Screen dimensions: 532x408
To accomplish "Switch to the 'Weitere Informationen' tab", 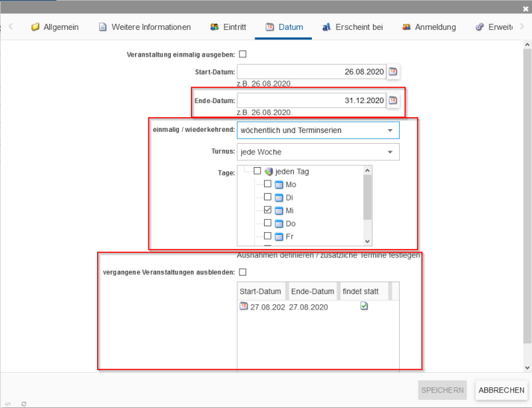I will coord(144,27).
